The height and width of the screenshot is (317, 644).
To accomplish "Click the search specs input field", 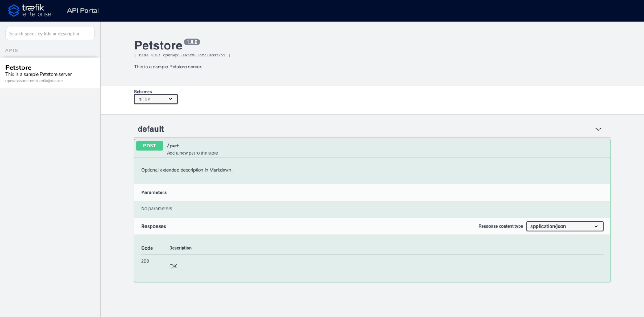I will (49, 33).
